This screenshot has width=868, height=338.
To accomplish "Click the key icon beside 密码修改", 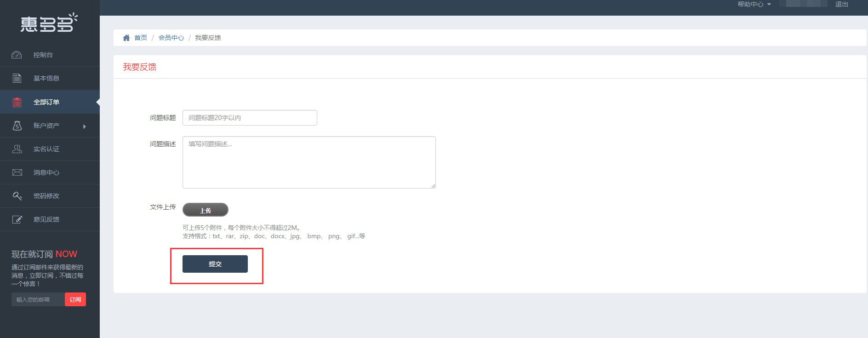I will tap(17, 196).
